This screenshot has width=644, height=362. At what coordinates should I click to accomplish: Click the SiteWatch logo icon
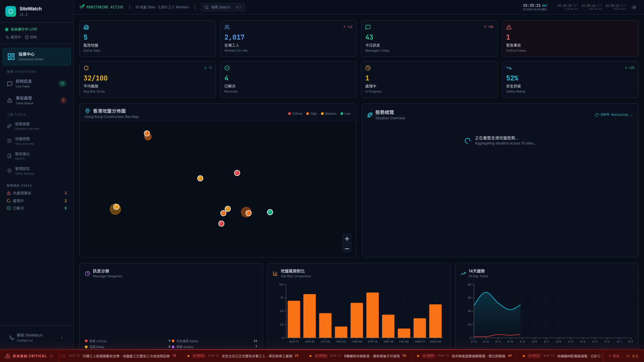(11, 11)
